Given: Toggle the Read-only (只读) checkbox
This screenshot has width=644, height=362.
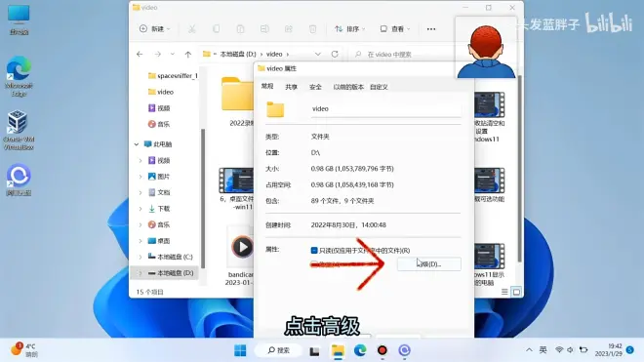Looking at the screenshot, I should coord(314,250).
